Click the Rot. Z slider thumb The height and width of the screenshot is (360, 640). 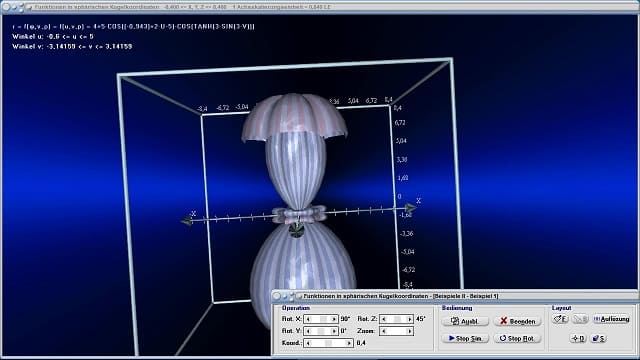(x=397, y=319)
